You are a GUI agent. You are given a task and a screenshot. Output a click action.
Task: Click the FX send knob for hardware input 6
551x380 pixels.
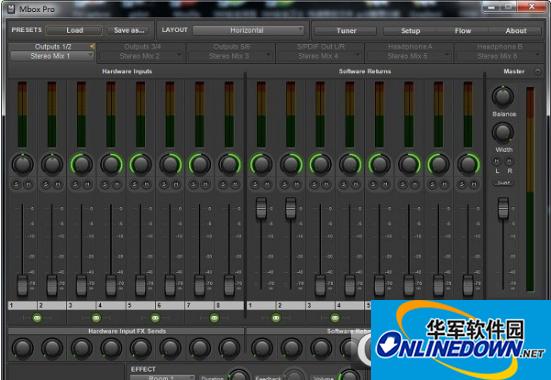point(170,348)
